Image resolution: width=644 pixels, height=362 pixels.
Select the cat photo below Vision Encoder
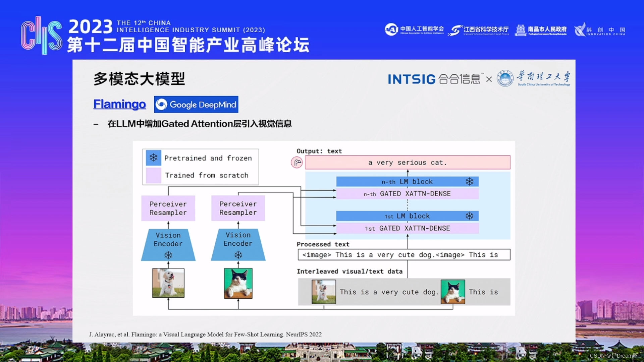238,283
